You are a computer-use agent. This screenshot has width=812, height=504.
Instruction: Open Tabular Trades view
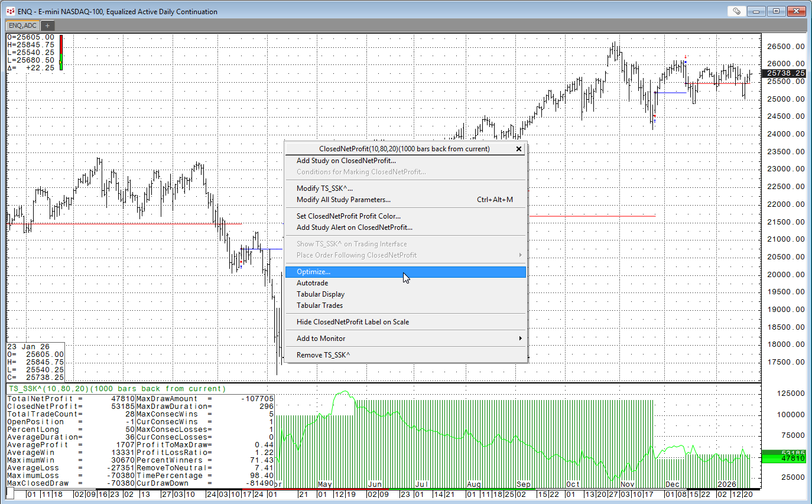click(319, 305)
